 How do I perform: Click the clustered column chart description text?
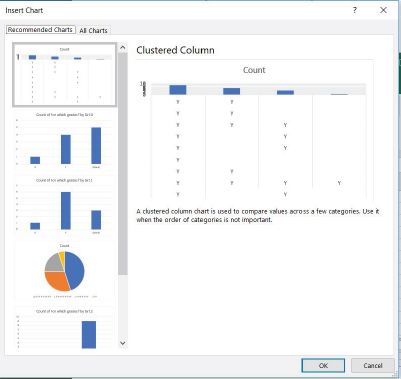(x=258, y=216)
